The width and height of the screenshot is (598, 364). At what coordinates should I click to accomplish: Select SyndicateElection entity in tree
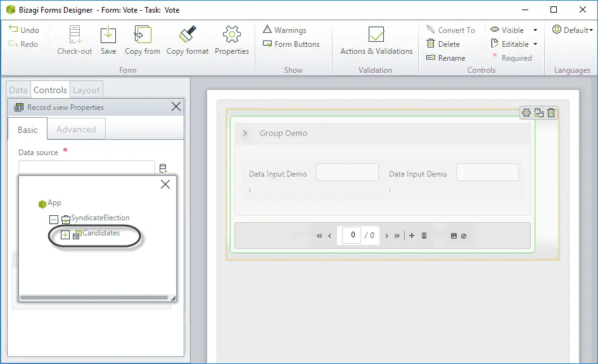[100, 218]
